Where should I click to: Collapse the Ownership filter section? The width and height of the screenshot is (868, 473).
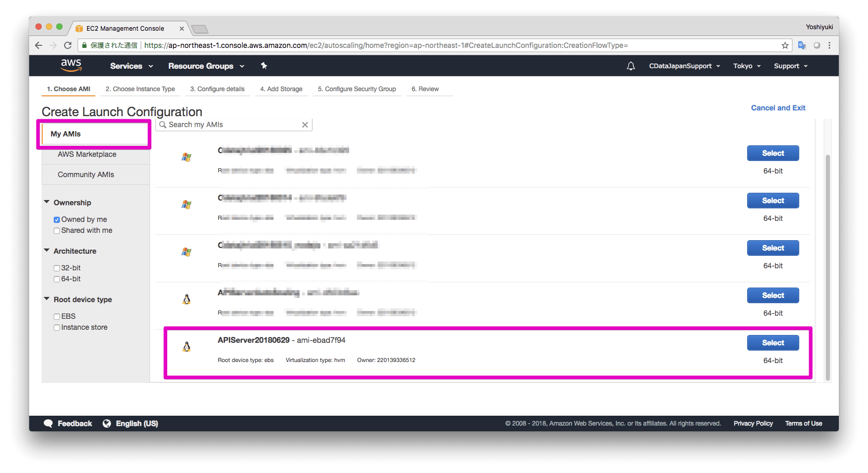coord(47,202)
